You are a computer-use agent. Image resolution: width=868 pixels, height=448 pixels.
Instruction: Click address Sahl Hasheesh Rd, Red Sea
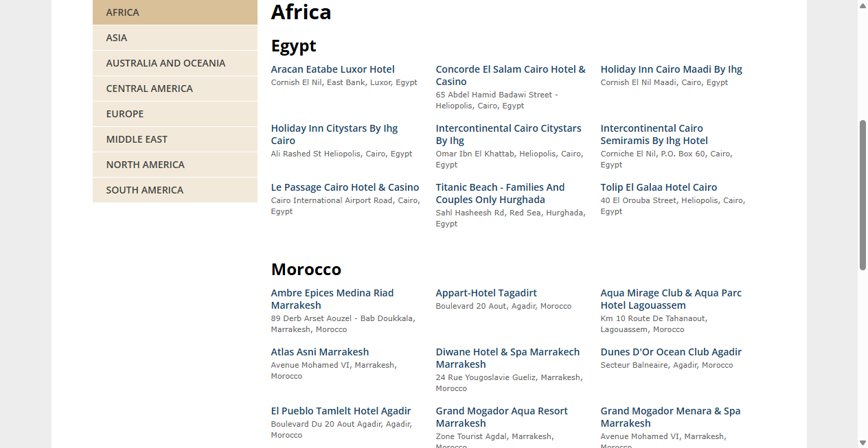point(510,218)
